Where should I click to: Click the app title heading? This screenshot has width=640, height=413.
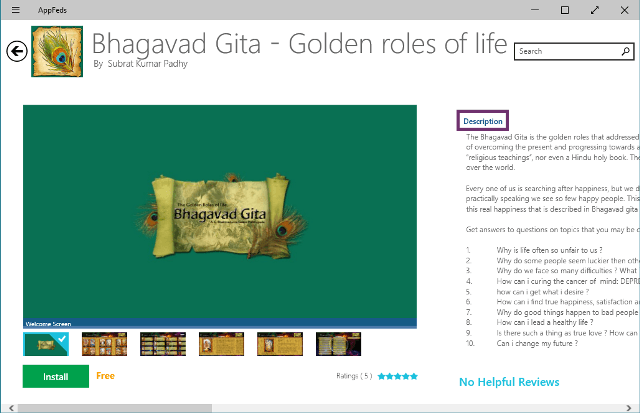click(x=300, y=44)
